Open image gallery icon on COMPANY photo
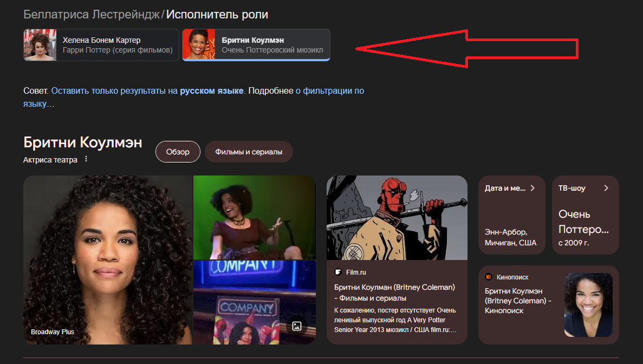Viewport: 643px width, 364px height. 297,326
